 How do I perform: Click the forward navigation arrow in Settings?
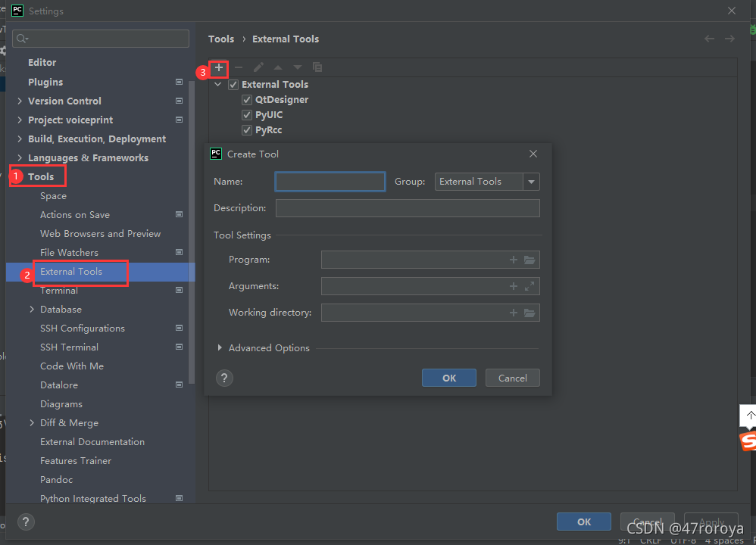pyautogui.click(x=729, y=39)
